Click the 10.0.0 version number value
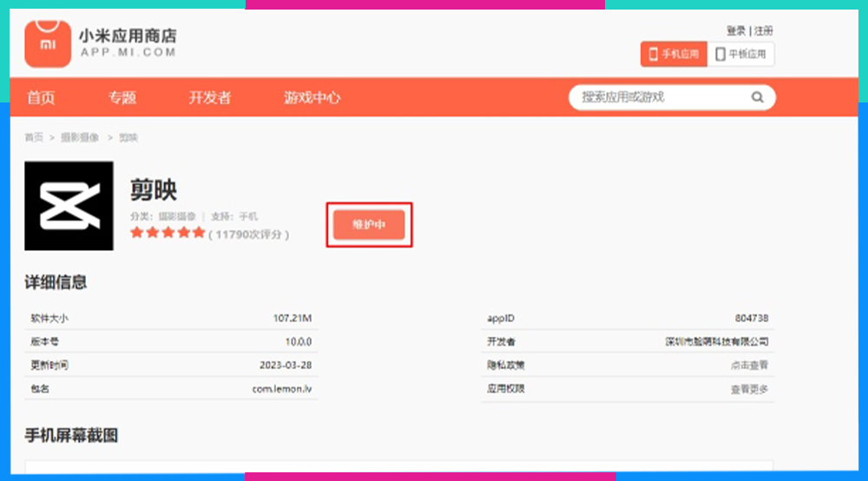868x481 pixels. point(299,342)
